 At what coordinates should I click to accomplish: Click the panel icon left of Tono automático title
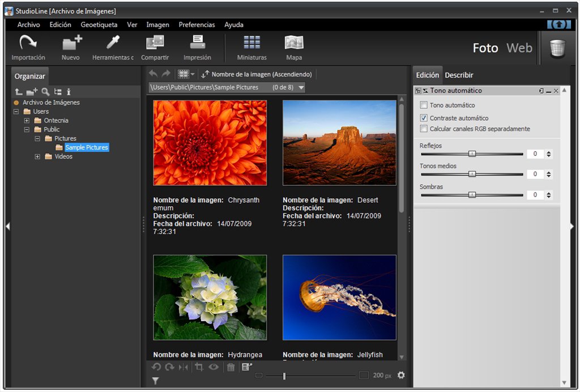click(x=418, y=91)
